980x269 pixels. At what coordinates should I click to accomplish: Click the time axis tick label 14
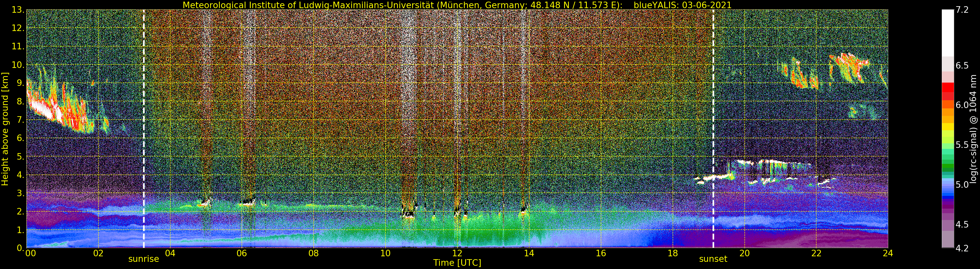pyautogui.click(x=529, y=253)
